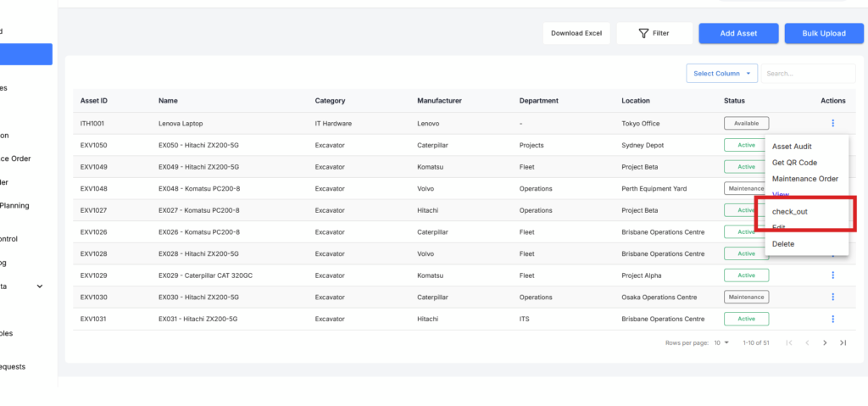Screen dimensions: 868x406
Task: Open the Filter options
Action: [x=654, y=33]
